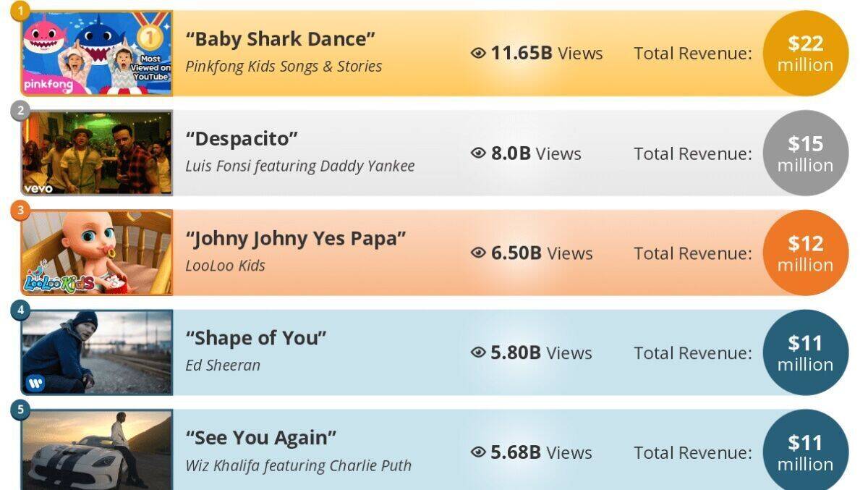Click the orange rank 3 badge
This screenshot has height=490, width=868.
tap(20, 211)
